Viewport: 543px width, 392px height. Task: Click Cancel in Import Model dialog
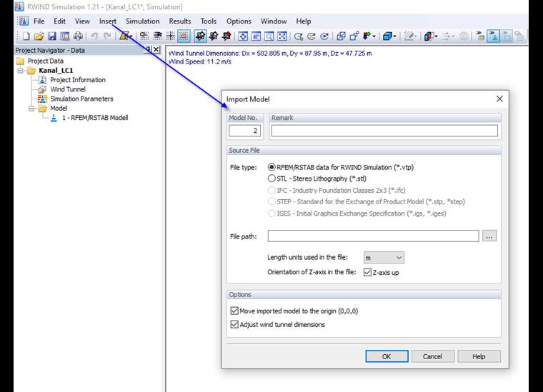click(x=432, y=356)
